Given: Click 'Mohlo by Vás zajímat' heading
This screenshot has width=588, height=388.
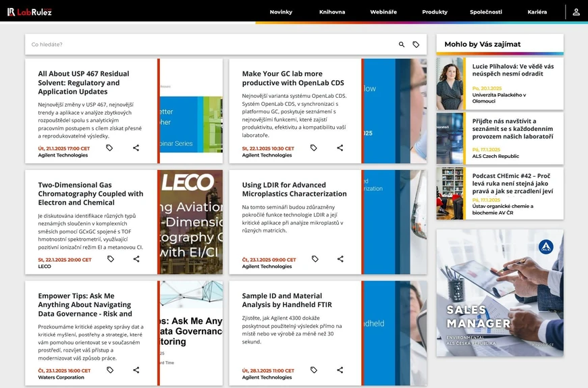Looking at the screenshot, I should pyautogui.click(x=482, y=45).
